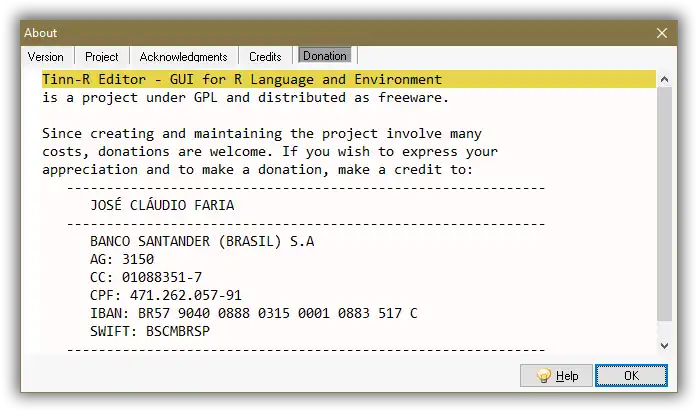
Task: Click the 'is a project under GPL' line
Action: pos(245,97)
